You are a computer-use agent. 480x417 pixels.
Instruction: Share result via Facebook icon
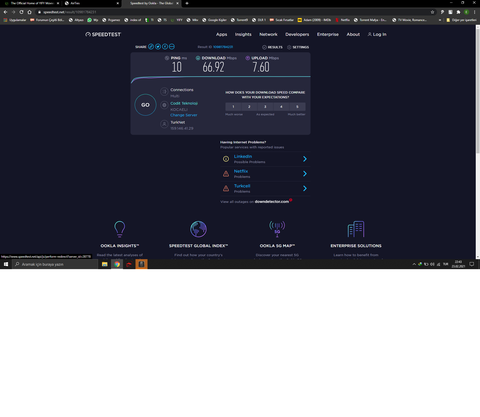165,47
